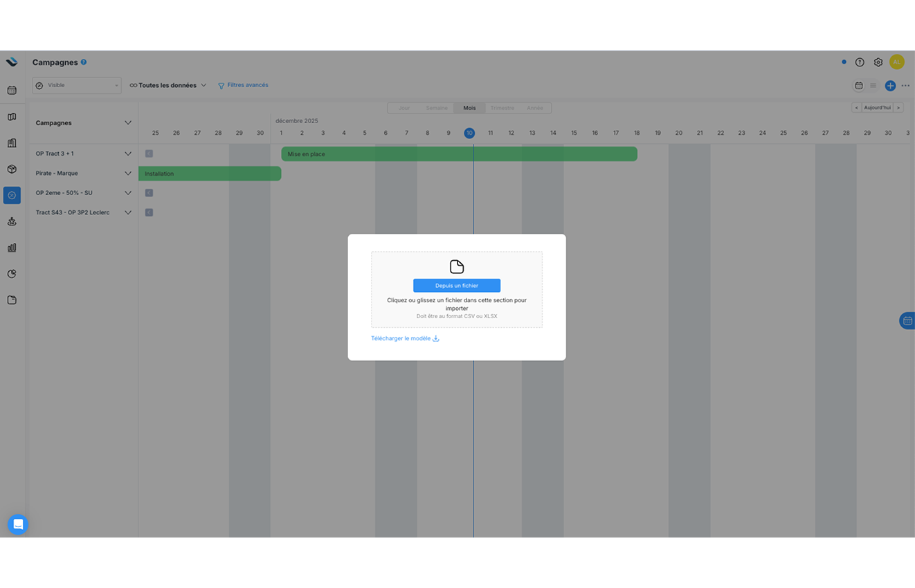
Task: Open the three-dot overflow menu top right
Action: coord(905,85)
